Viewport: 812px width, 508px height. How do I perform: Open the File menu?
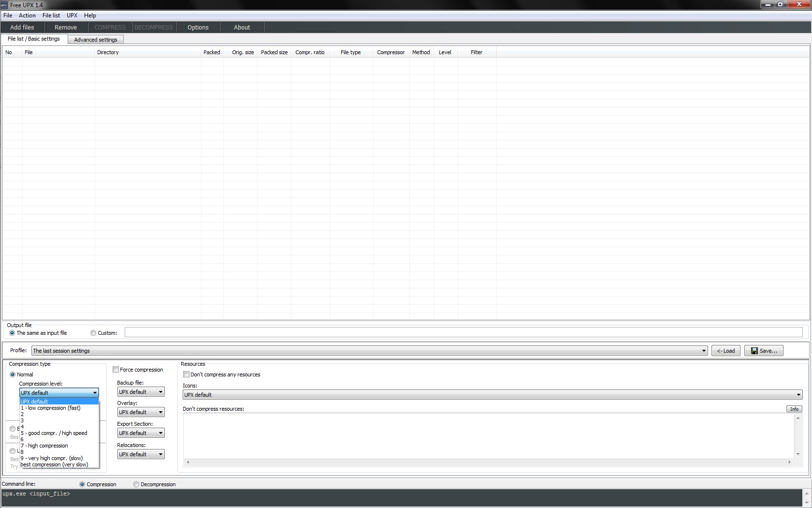(8, 15)
